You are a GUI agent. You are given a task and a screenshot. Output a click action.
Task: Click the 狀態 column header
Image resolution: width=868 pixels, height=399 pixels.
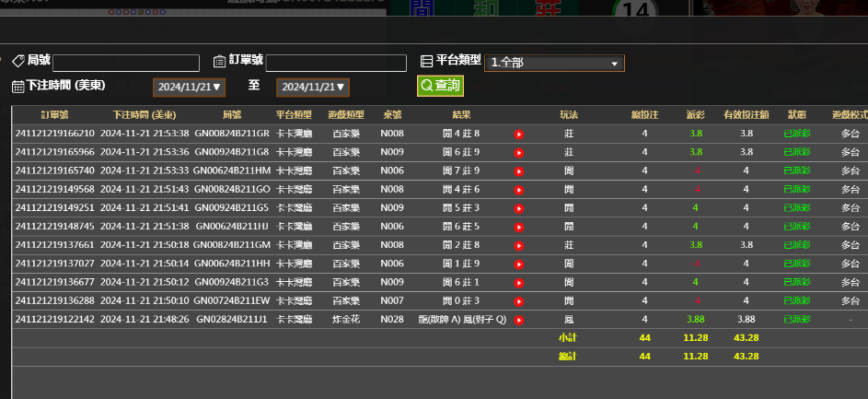(x=797, y=115)
